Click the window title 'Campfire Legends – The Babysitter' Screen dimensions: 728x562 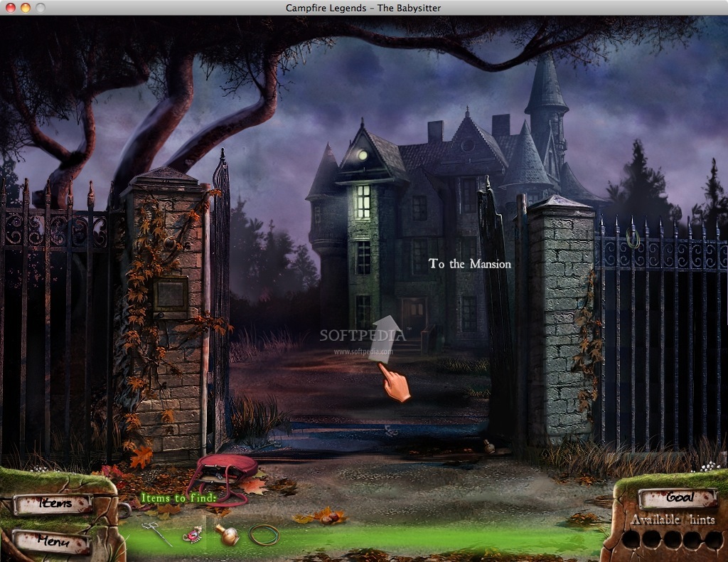coord(363,8)
